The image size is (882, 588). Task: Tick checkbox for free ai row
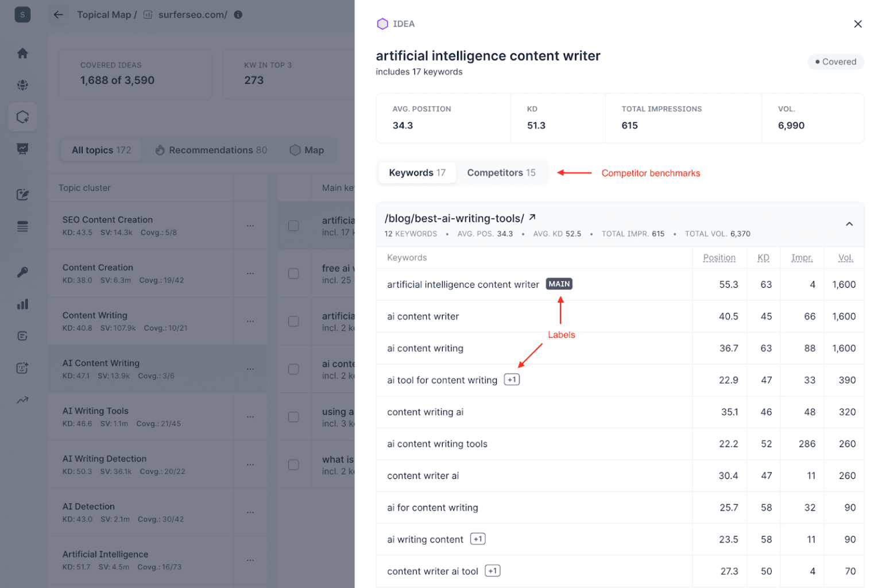pos(293,273)
